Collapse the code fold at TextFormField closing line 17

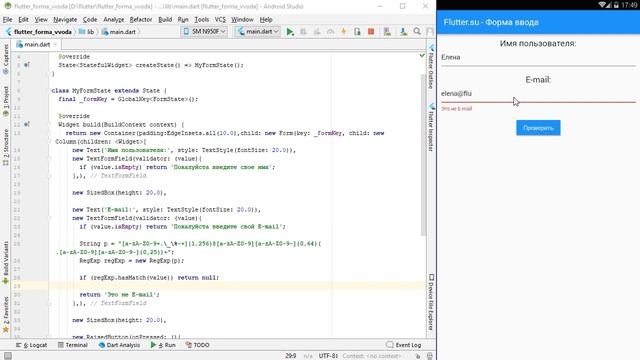(49, 176)
